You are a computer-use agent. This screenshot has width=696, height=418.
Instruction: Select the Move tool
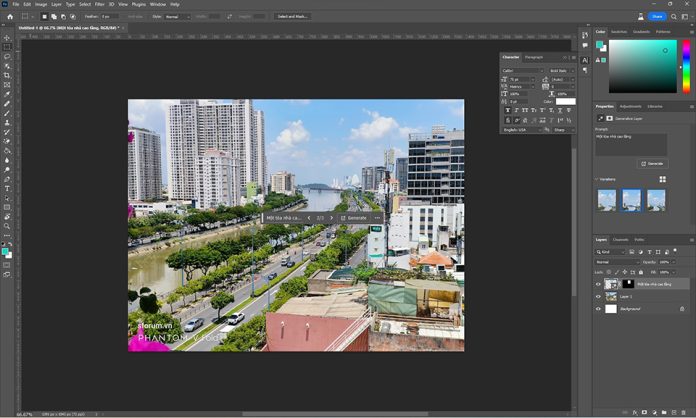(7, 38)
